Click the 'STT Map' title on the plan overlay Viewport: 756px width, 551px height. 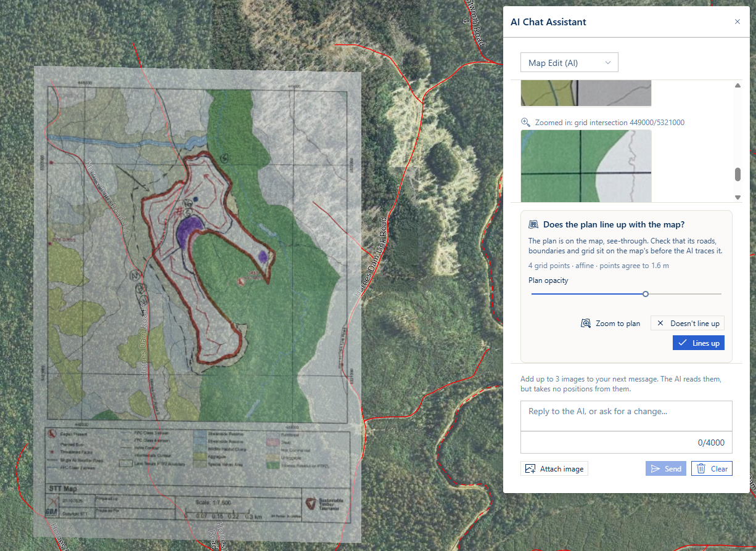64,490
